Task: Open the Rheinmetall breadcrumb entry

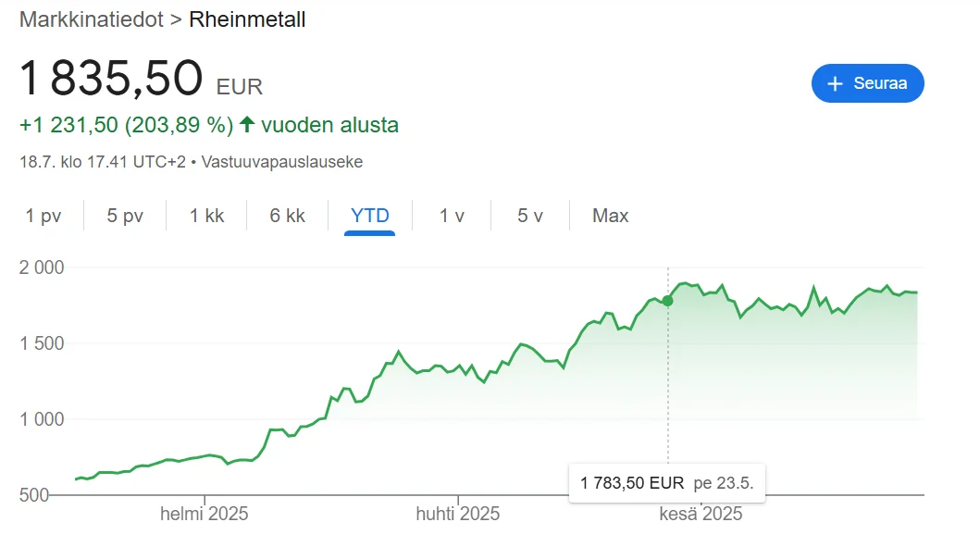Action: pos(247,19)
